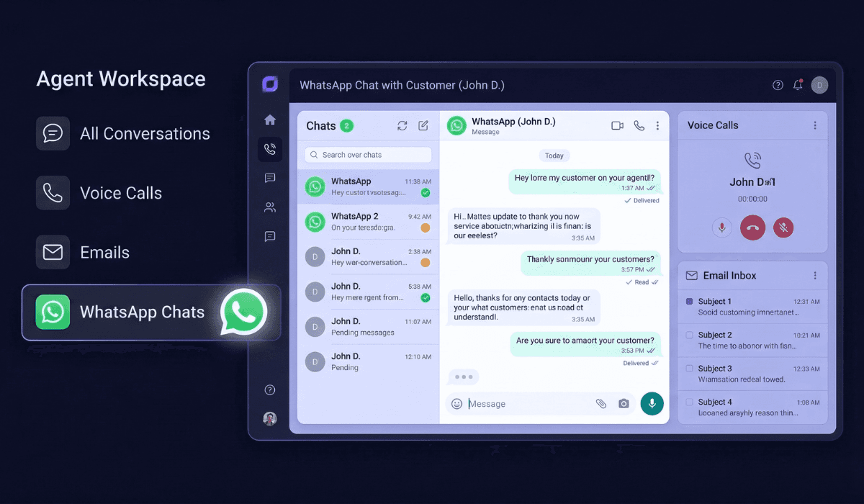Mute the call with crossed-out microphone button
Image resolution: width=864 pixels, height=504 pixels.
click(x=783, y=228)
